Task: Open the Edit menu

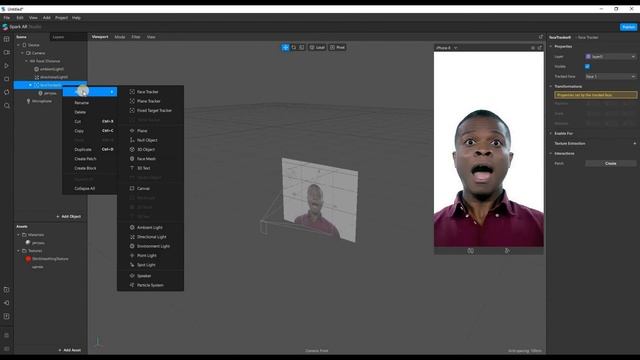Action: [x=20, y=18]
